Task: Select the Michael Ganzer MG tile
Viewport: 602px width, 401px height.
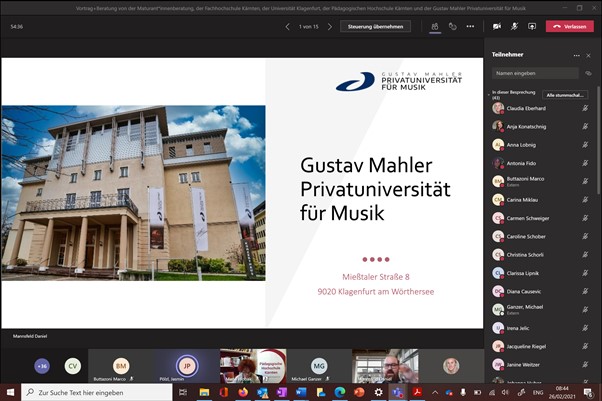Action: coord(319,366)
